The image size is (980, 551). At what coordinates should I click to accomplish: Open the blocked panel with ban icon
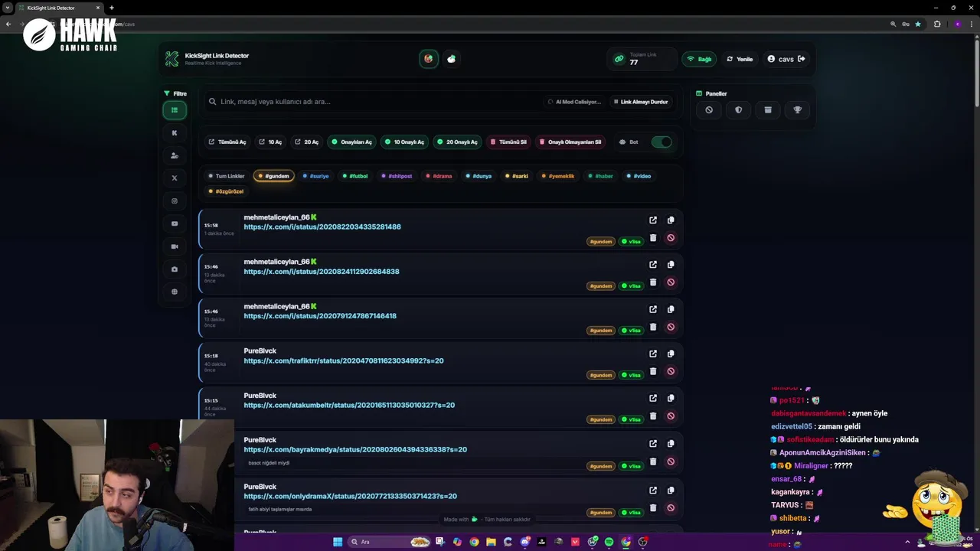tap(709, 110)
